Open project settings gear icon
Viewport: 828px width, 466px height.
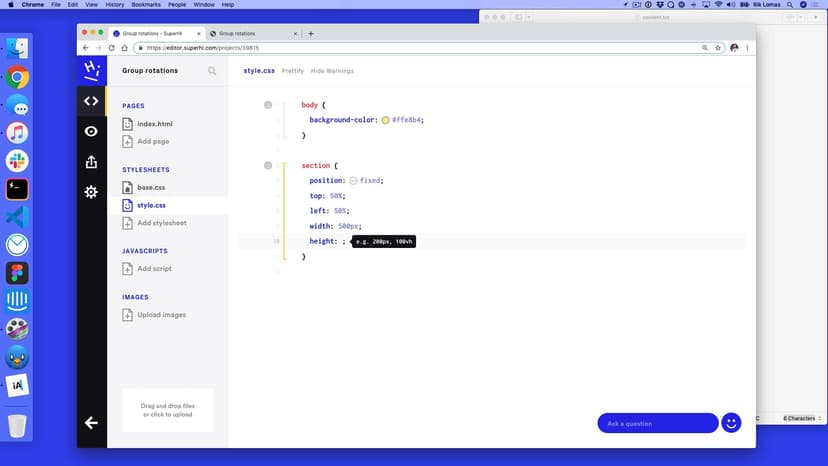pyautogui.click(x=91, y=192)
